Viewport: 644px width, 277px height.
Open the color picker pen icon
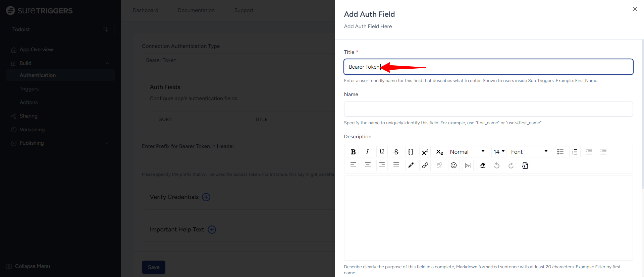coord(411,165)
